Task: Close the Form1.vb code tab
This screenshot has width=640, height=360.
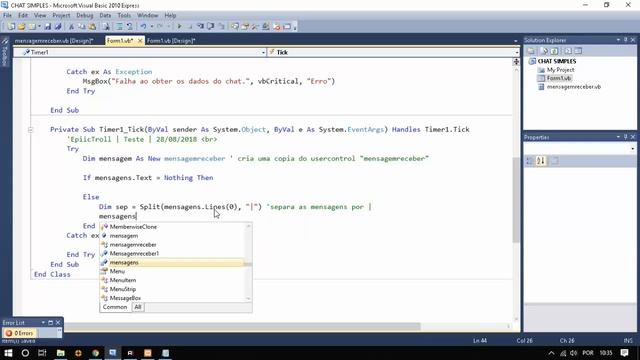Action: (x=140, y=41)
